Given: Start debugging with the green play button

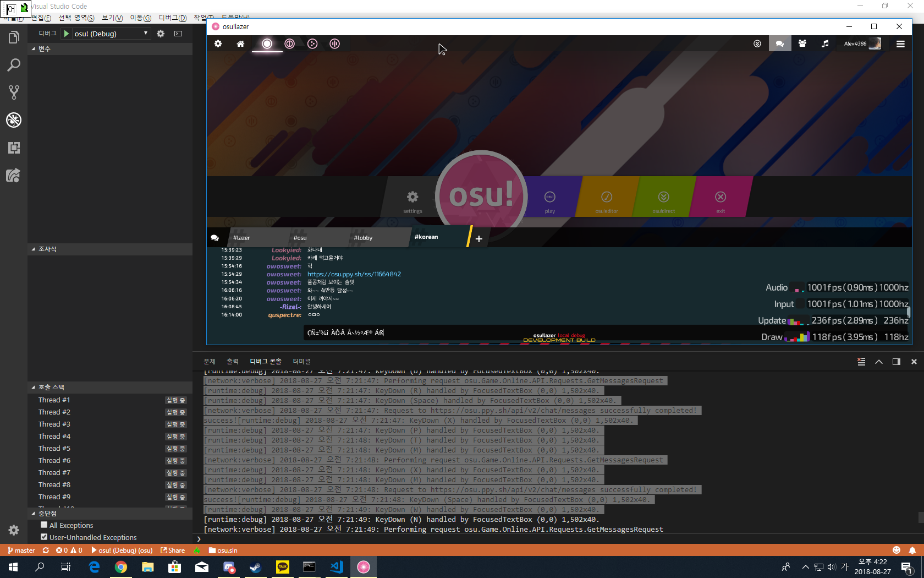Looking at the screenshot, I should (67, 34).
